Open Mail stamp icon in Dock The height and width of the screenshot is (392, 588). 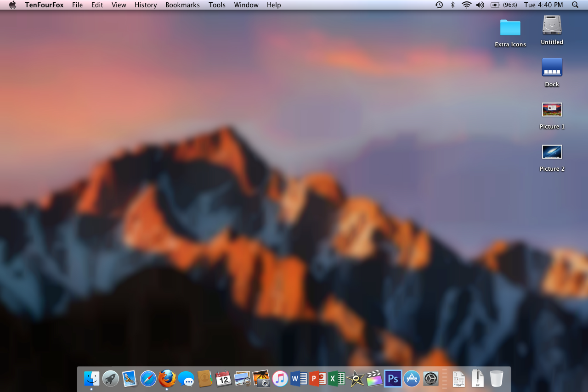pos(130,379)
